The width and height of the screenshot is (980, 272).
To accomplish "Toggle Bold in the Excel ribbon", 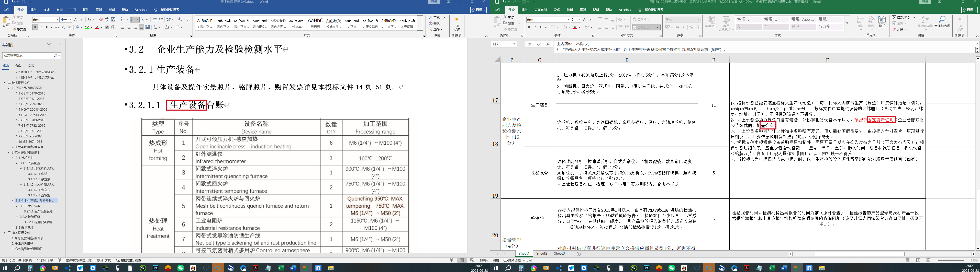I will tap(529, 27).
